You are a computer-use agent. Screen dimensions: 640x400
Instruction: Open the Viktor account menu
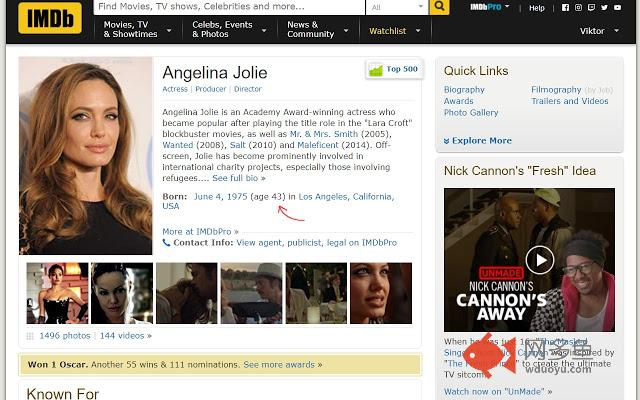[599, 31]
